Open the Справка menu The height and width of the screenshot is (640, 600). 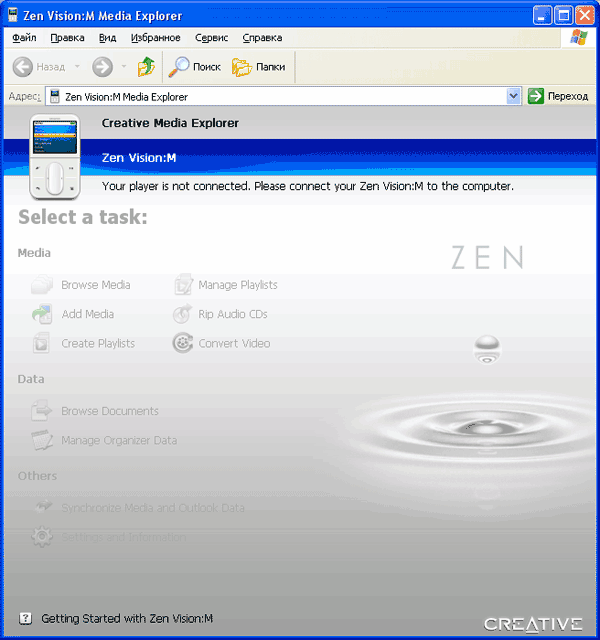(x=262, y=38)
